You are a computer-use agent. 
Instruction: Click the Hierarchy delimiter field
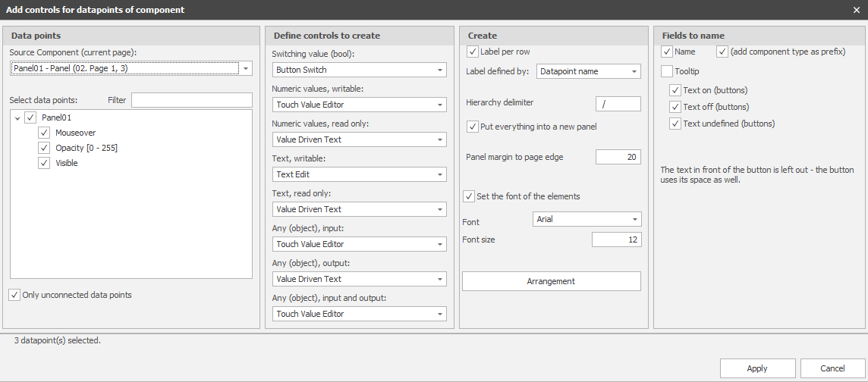tap(618, 103)
